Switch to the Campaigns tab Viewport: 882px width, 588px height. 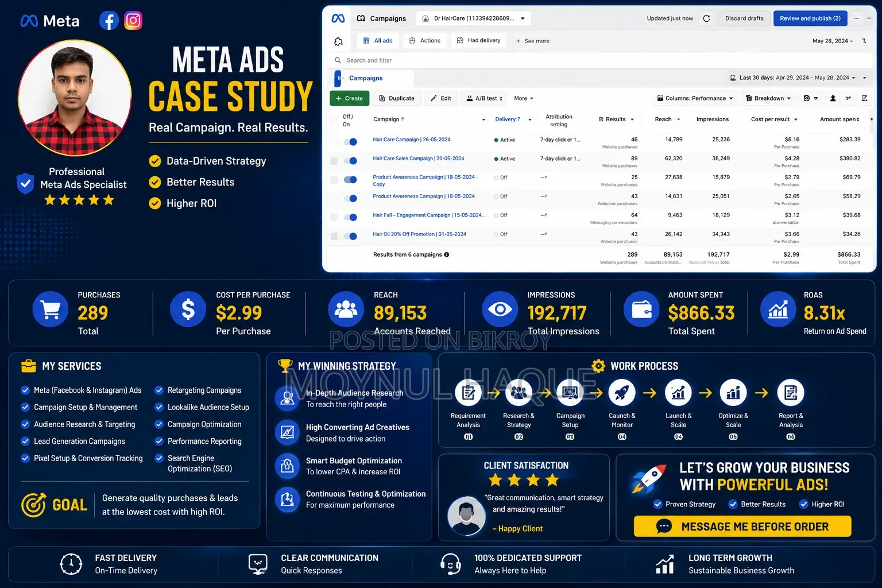[x=373, y=78]
